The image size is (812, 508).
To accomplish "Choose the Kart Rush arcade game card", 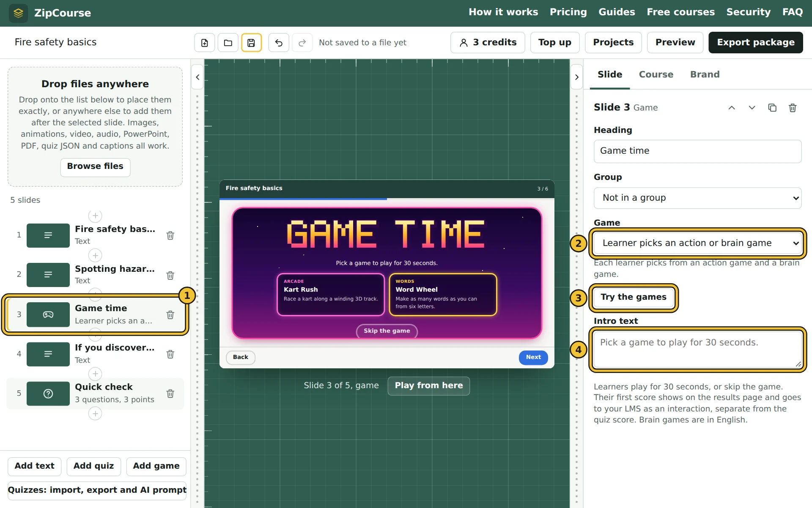I will 331,295.
